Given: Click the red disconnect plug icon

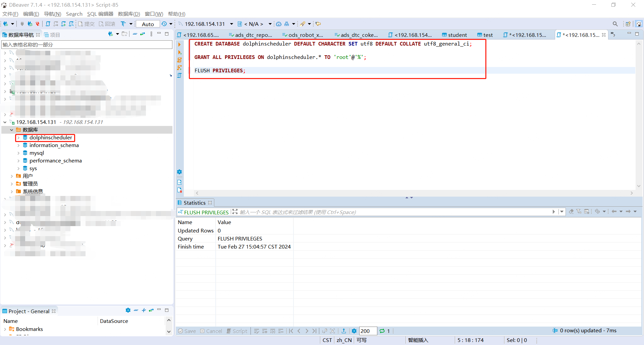Looking at the screenshot, I should pyautogui.click(x=37, y=24).
